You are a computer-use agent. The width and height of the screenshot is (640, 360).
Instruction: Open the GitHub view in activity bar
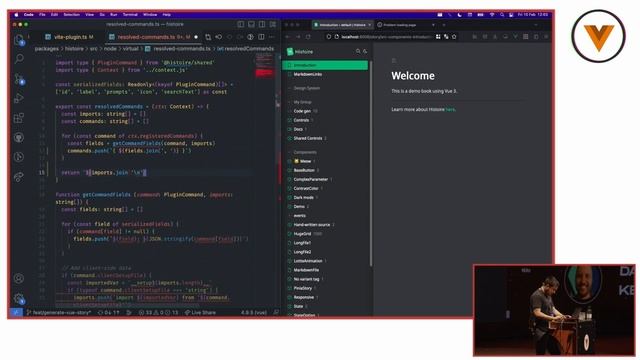[19, 138]
